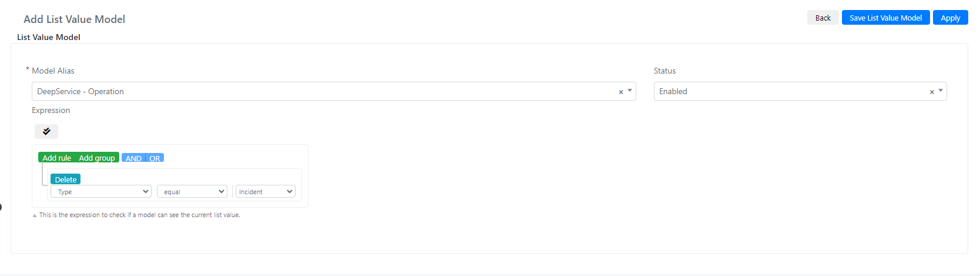980x276 pixels.
Task: Go Back from this page
Action: pos(823,18)
